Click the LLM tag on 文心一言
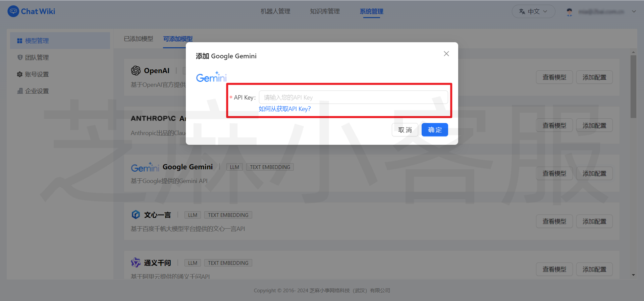The image size is (644, 301). [x=193, y=215]
